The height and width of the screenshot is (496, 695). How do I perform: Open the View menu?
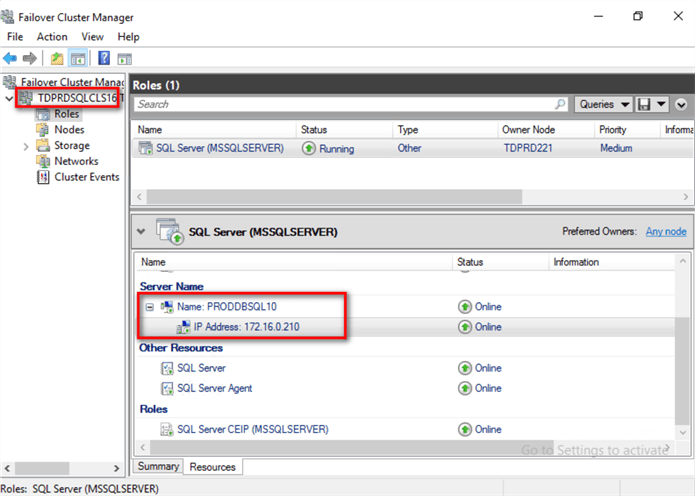92,37
